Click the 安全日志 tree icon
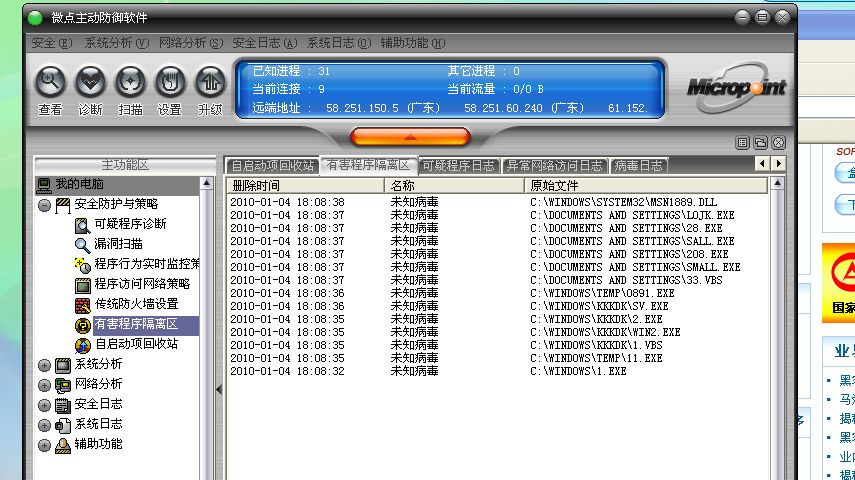The height and width of the screenshot is (480, 855). (x=63, y=405)
